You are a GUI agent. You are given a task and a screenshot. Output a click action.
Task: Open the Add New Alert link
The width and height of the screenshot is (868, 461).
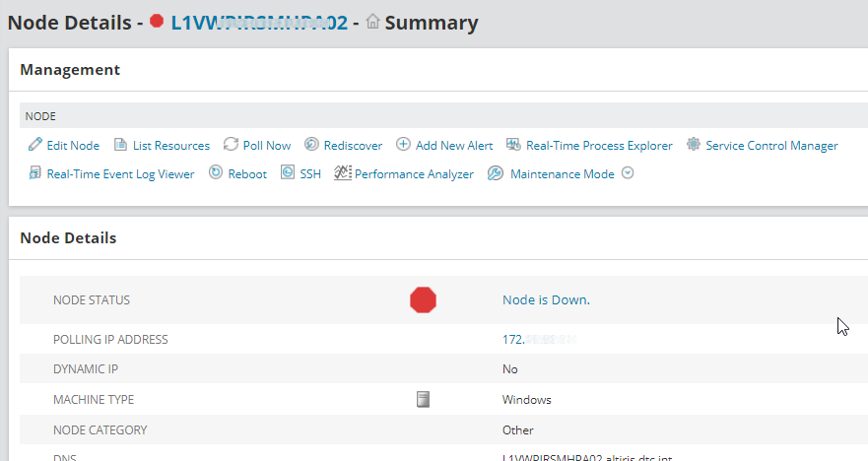tap(454, 146)
